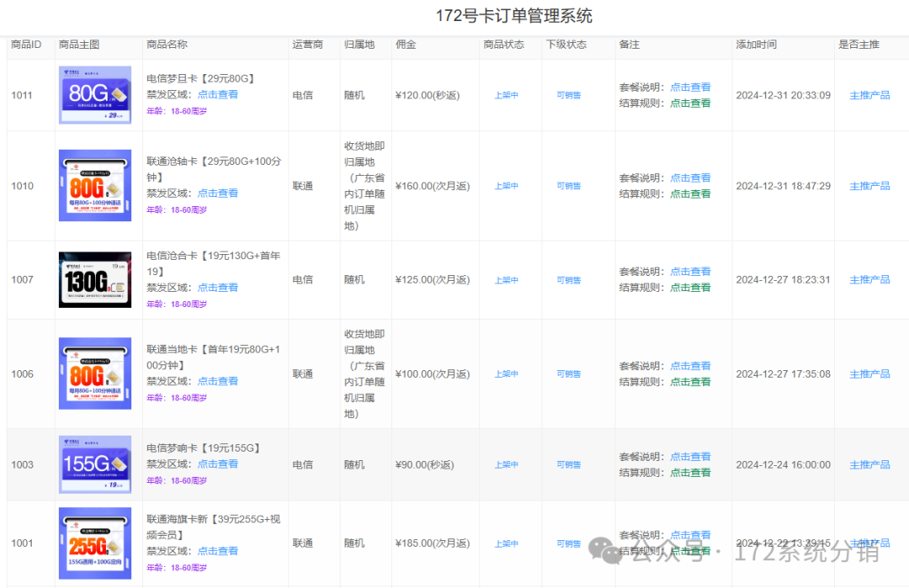View 禁发区域 link for product 1011
Viewport: 909px width, 588px height.
pyautogui.click(x=217, y=95)
